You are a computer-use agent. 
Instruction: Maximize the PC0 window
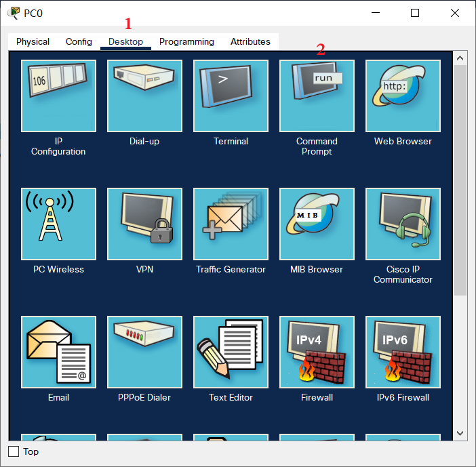pyautogui.click(x=415, y=13)
